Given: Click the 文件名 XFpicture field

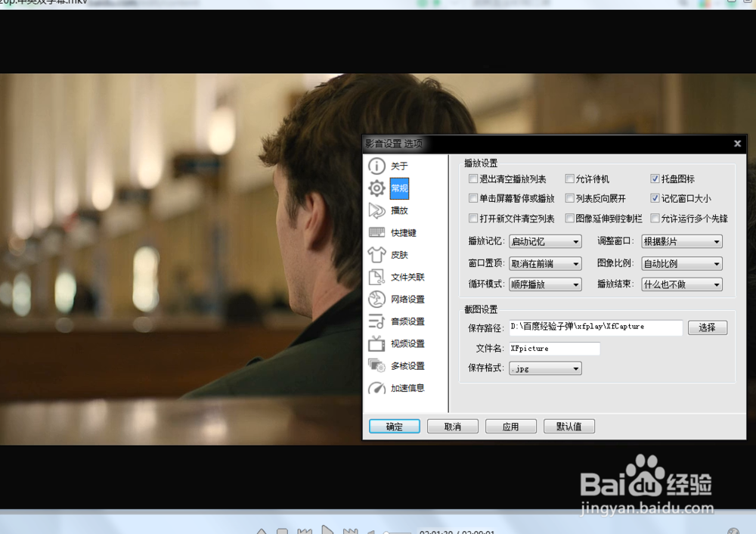Looking at the screenshot, I should click(x=554, y=348).
